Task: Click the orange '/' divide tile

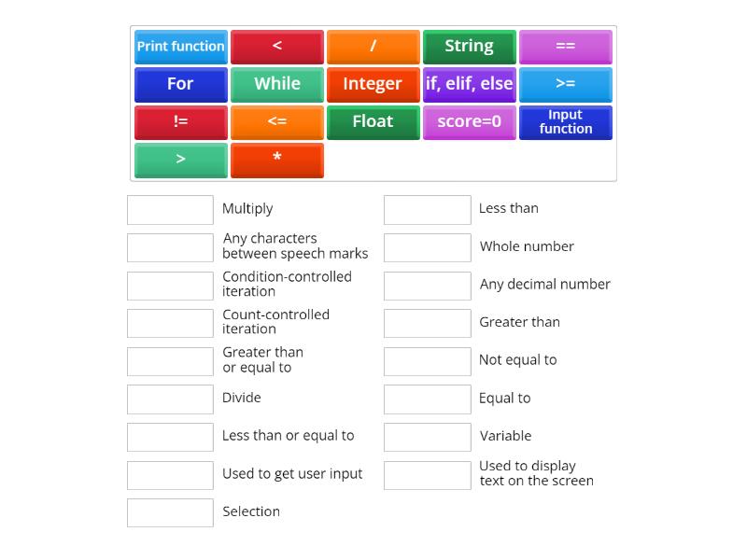Action: pyautogui.click(x=373, y=47)
